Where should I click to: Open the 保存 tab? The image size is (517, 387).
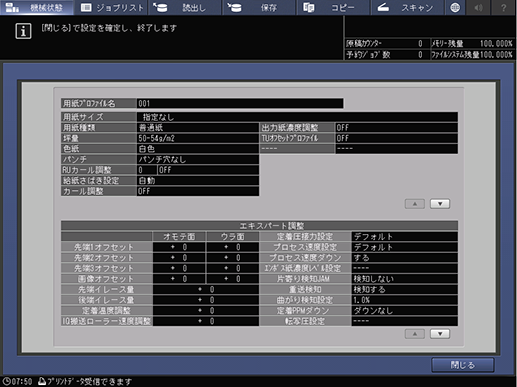click(259, 7)
